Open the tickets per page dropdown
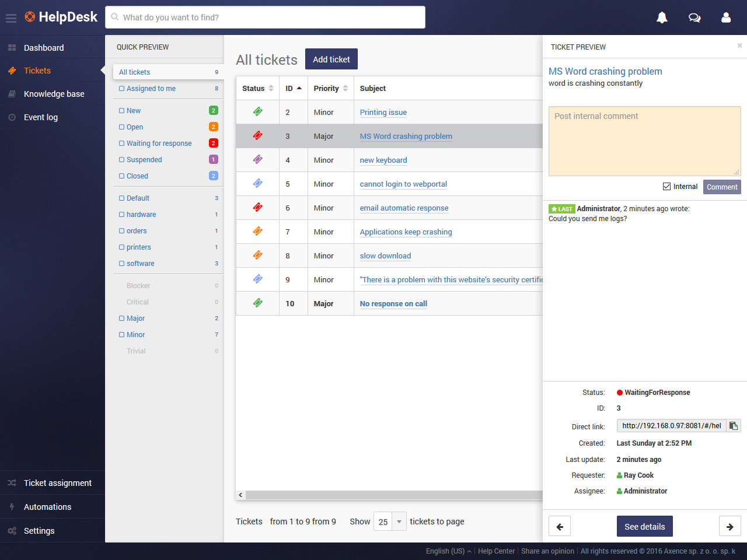The height and width of the screenshot is (560, 747). click(x=390, y=521)
